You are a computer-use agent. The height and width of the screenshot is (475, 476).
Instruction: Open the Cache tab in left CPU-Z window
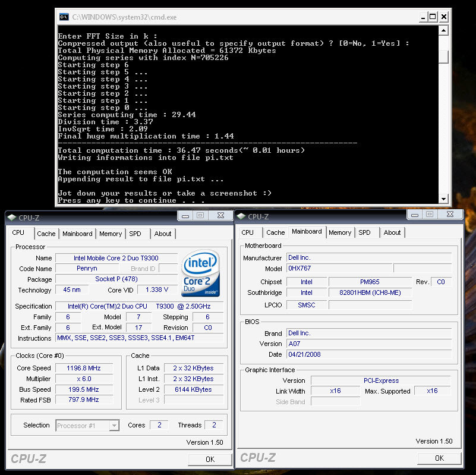[46, 234]
